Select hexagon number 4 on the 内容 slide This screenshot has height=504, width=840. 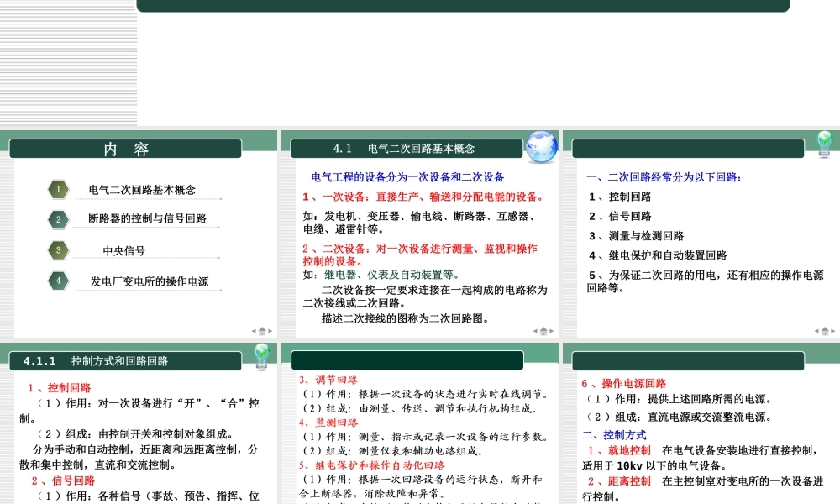59,280
